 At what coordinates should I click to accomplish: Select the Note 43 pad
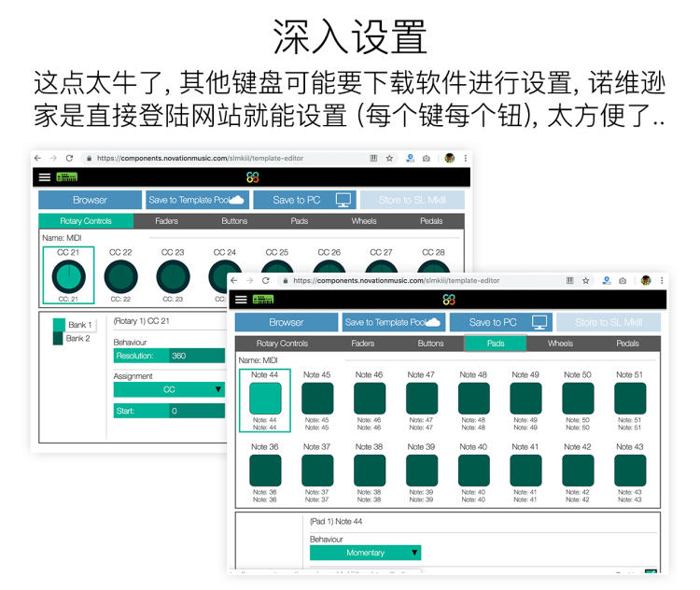(630, 471)
